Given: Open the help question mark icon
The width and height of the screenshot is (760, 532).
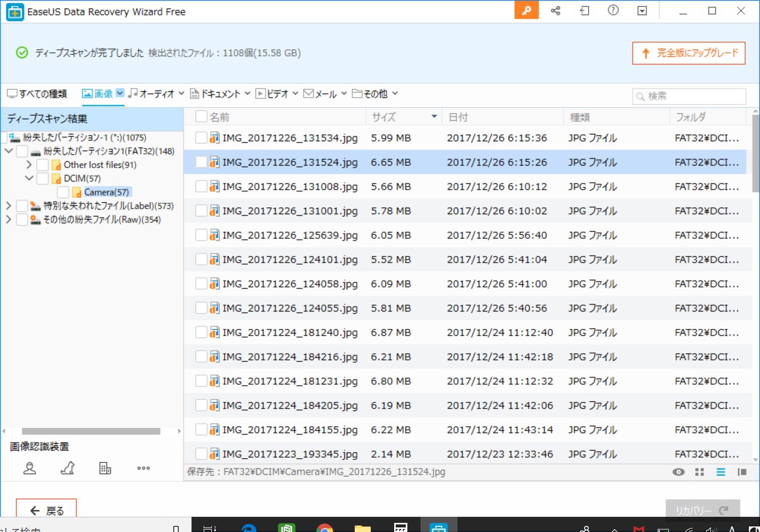Looking at the screenshot, I should click(x=613, y=11).
